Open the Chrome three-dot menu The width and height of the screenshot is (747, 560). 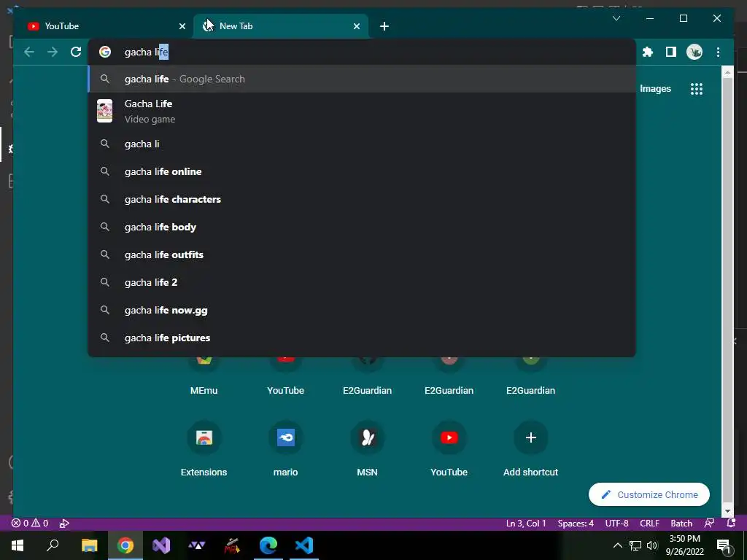(x=718, y=52)
